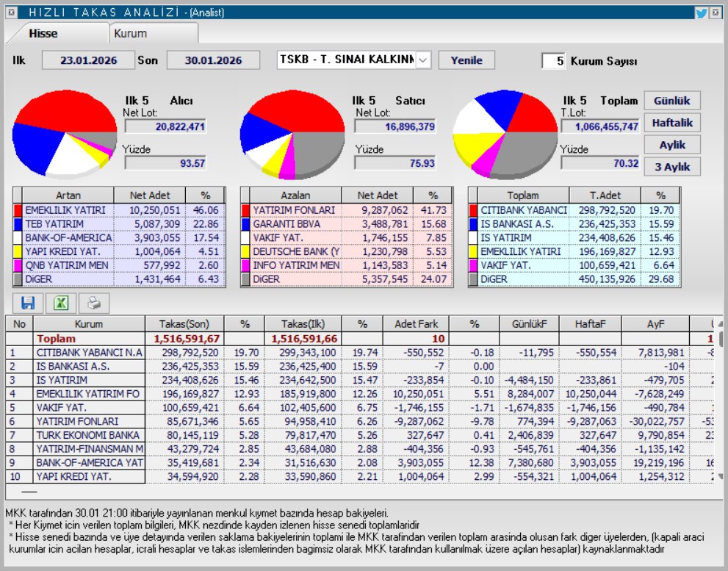Click blue swatch next to TEB YATIRIM
This screenshot has height=571, width=728.
pos(18,224)
